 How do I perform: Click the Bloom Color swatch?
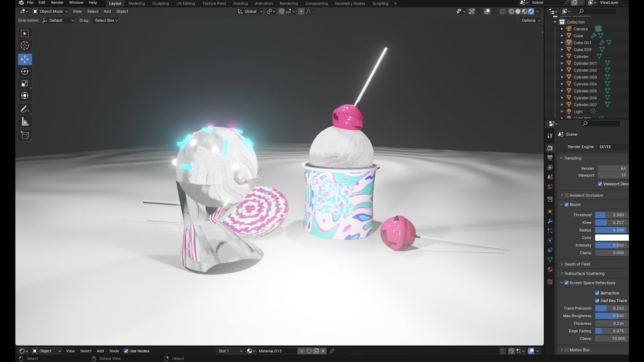(x=612, y=238)
